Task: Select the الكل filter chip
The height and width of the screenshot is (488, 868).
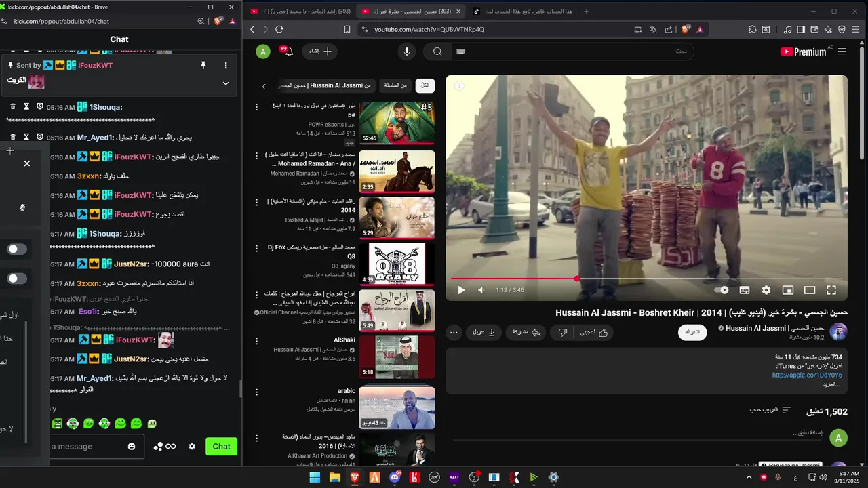Action: pos(425,85)
